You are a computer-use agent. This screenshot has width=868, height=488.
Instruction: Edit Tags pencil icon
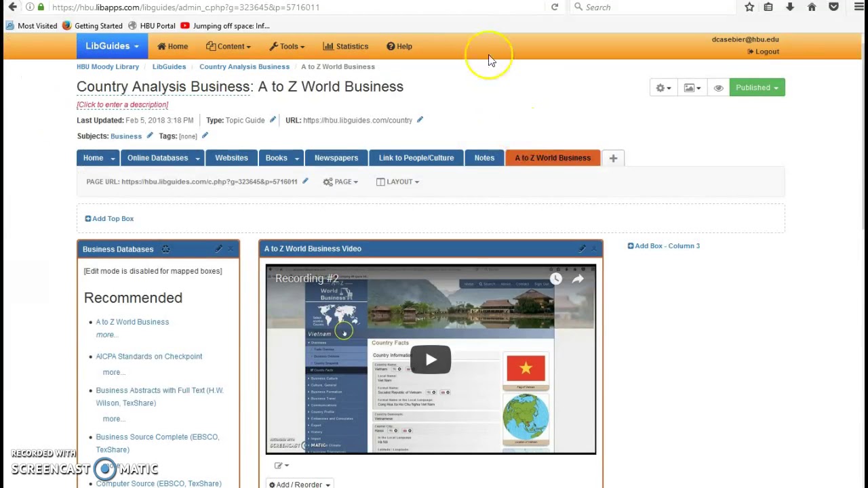tap(205, 136)
